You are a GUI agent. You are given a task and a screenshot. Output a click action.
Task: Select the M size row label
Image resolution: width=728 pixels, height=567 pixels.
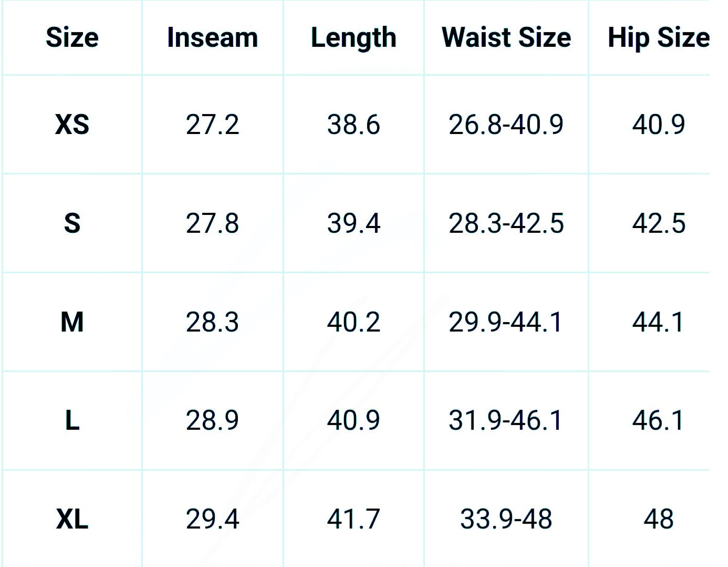(x=72, y=322)
